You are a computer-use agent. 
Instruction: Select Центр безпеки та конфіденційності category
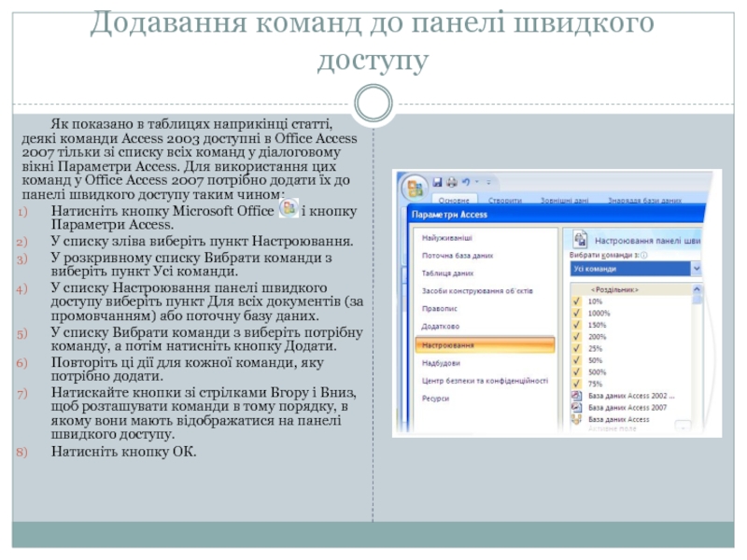[x=485, y=381]
